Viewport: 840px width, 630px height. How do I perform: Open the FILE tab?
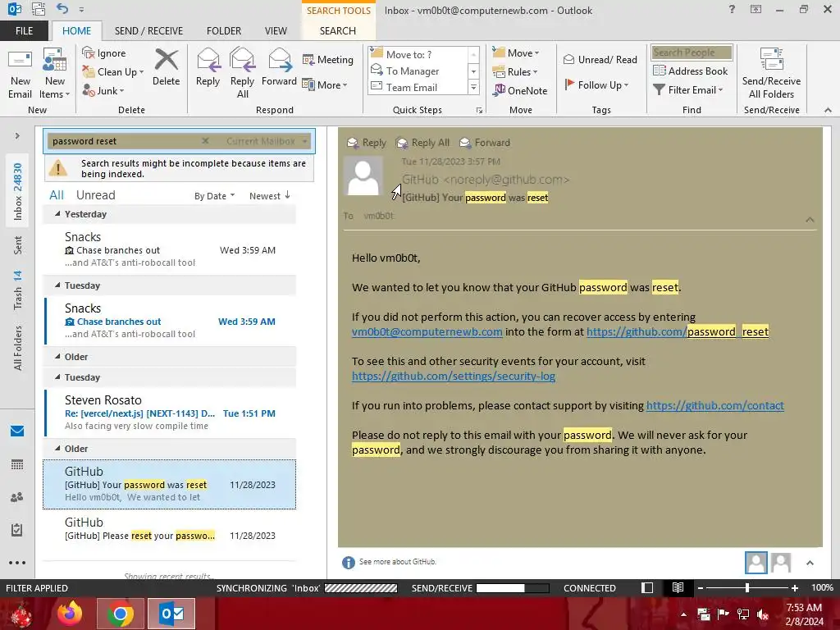pos(24,30)
